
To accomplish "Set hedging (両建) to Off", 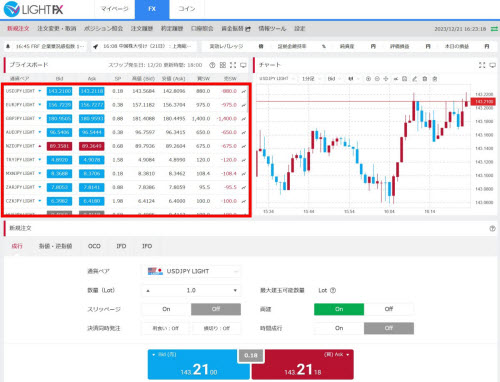I will [x=389, y=309].
